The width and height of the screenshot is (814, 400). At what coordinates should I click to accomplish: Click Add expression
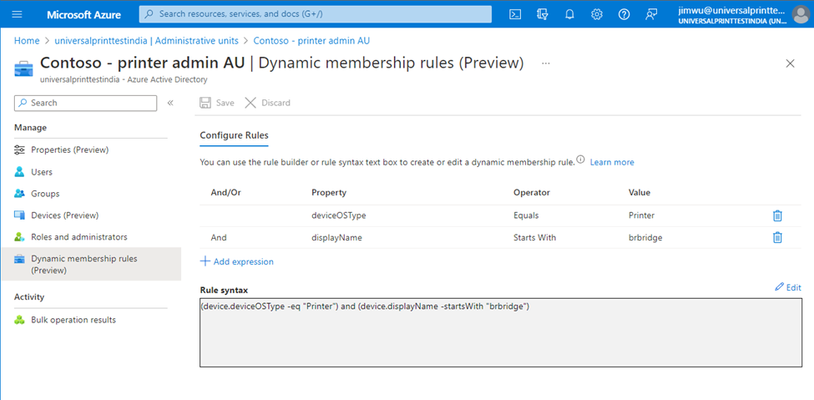pyautogui.click(x=237, y=261)
